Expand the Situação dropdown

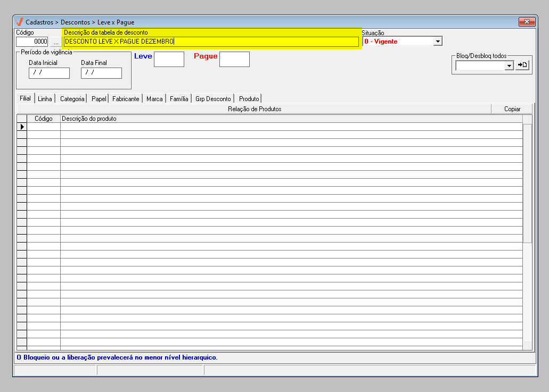(x=438, y=41)
